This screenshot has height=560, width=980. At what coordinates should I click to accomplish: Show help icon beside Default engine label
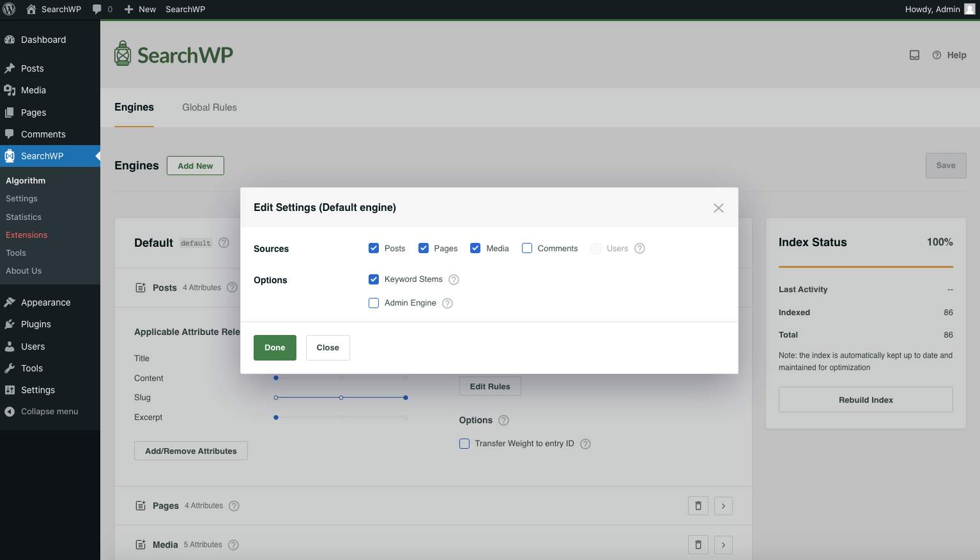tap(224, 243)
